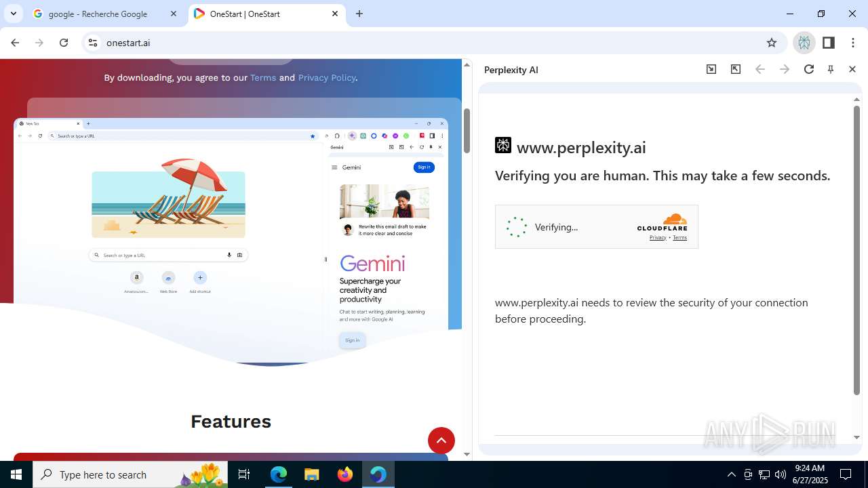Open the network icon in system tray
The width and height of the screenshot is (868, 488).
coord(764,474)
